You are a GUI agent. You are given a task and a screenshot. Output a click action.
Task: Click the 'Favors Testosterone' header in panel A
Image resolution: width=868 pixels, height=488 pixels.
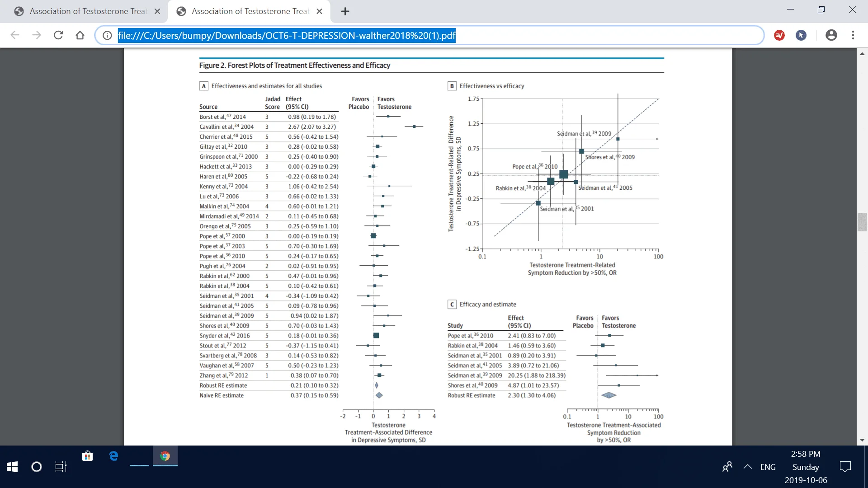point(394,103)
